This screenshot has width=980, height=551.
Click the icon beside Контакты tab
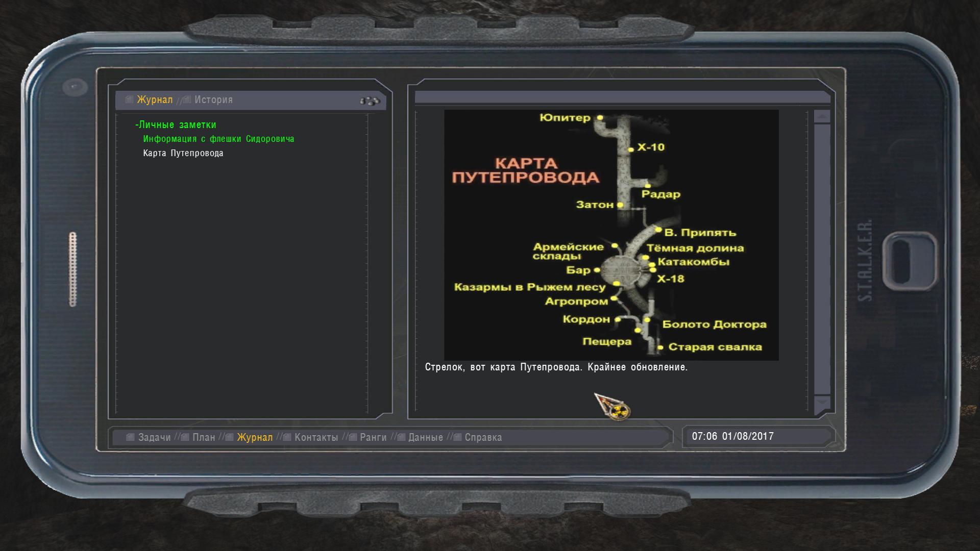(x=287, y=437)
